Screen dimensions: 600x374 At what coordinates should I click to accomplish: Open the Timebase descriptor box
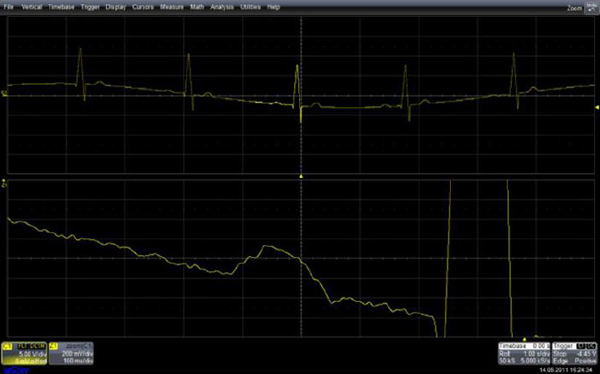(x=524, y=353)
